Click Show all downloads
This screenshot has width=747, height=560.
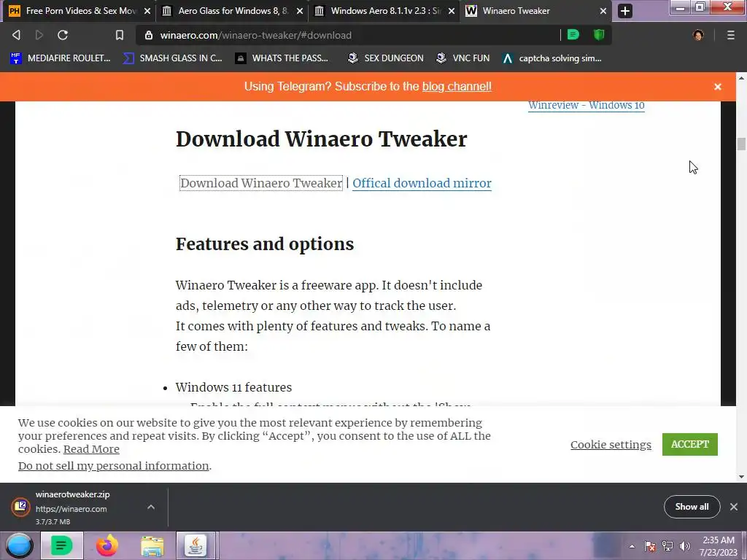pos(692,507)
